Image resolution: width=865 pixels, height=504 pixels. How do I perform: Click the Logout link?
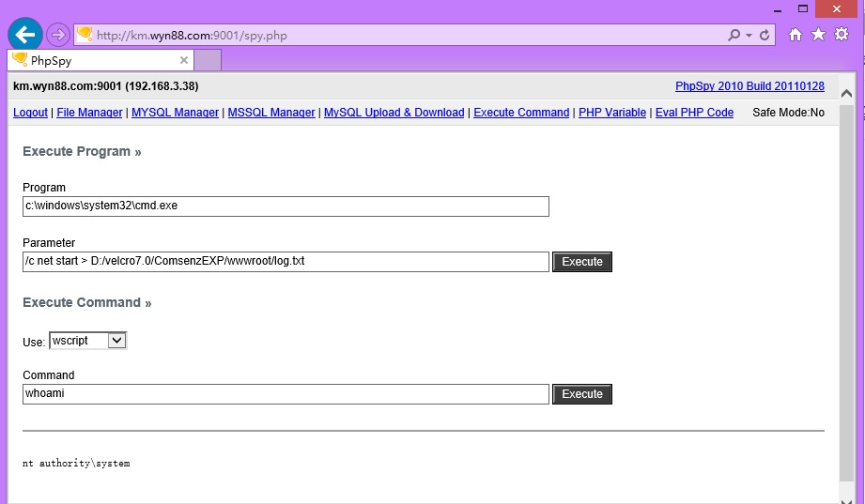30,113
